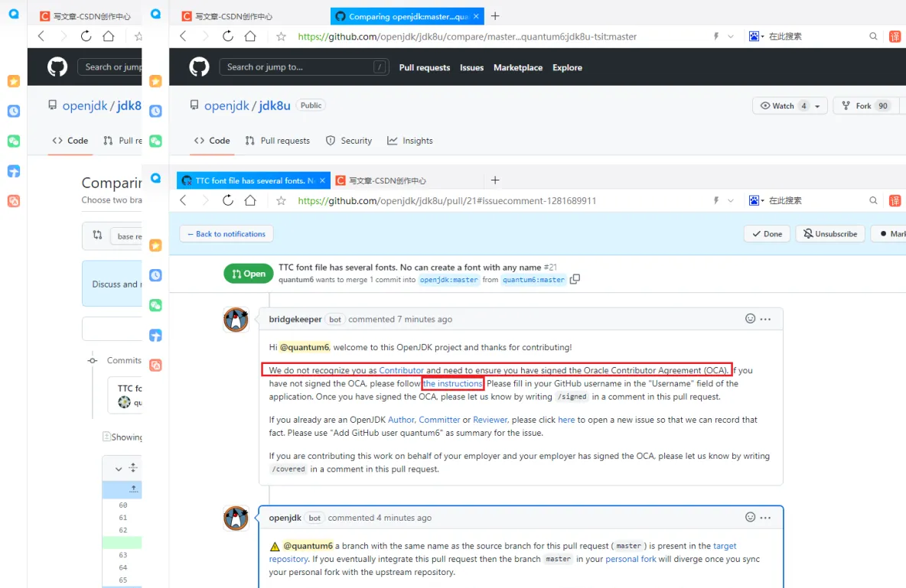Click the favorites star in the pull request window sidebar
The image size is (906, 588).
coord(155,245)
